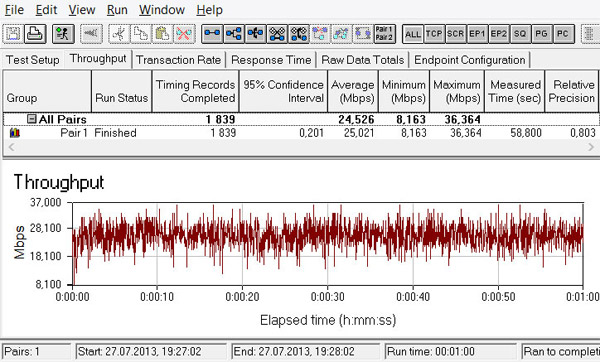Select the Throughput tab
This screenshot has width=600, height=362.
(98, 59)
